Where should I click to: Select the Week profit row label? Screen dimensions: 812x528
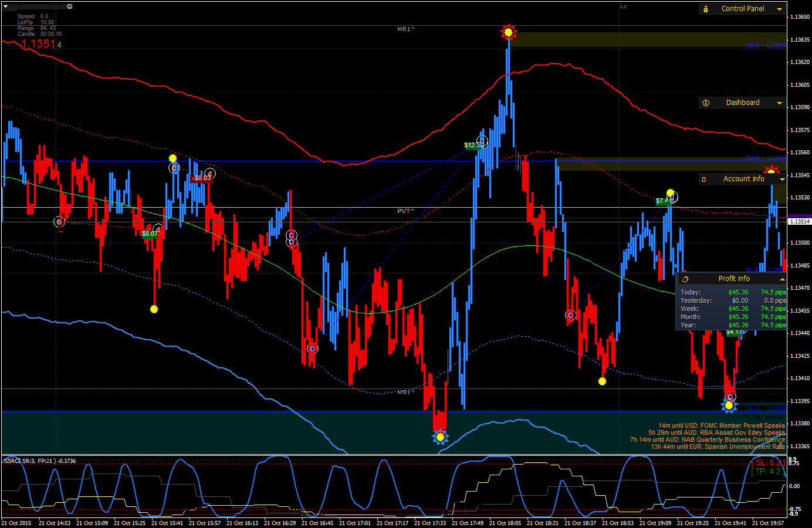pos(689,309)
